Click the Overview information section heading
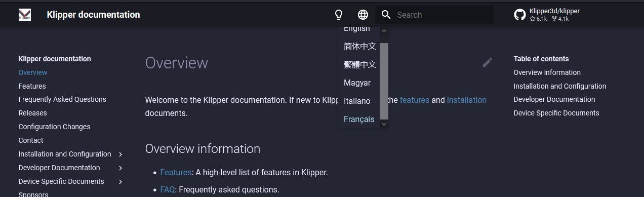644x197 pixels. [203, 148]
